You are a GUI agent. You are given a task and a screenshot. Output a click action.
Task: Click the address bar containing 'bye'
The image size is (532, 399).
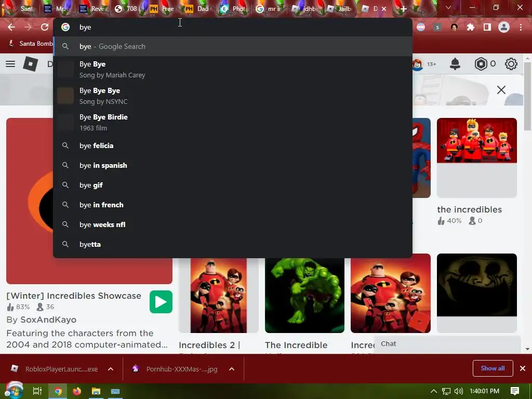233,27
